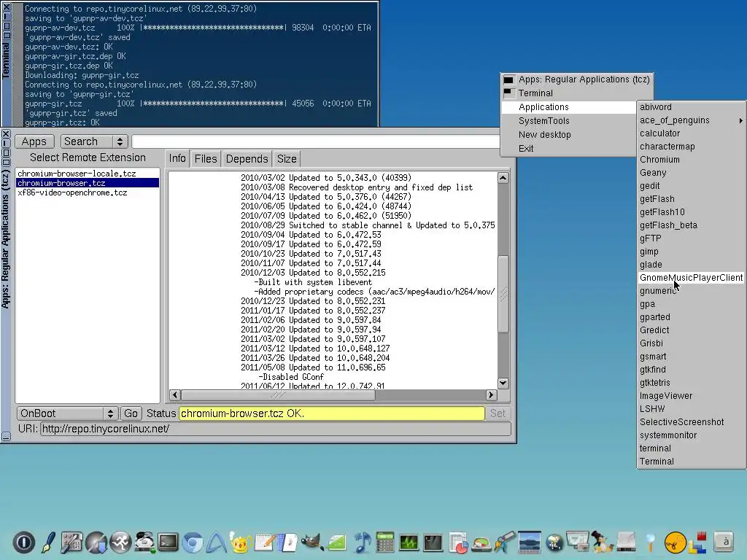
Task: Click the penguin with top hat dock icon
Action: [602, 542]
